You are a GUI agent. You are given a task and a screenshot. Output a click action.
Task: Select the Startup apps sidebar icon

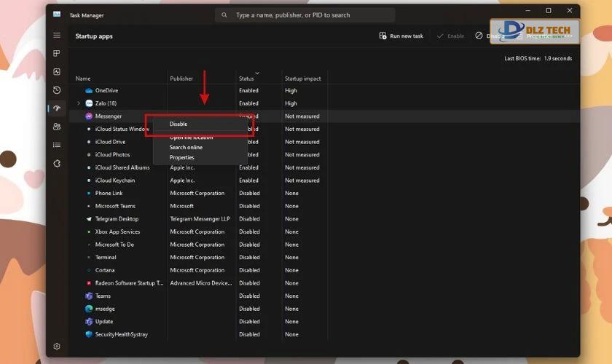click(57, 108)
